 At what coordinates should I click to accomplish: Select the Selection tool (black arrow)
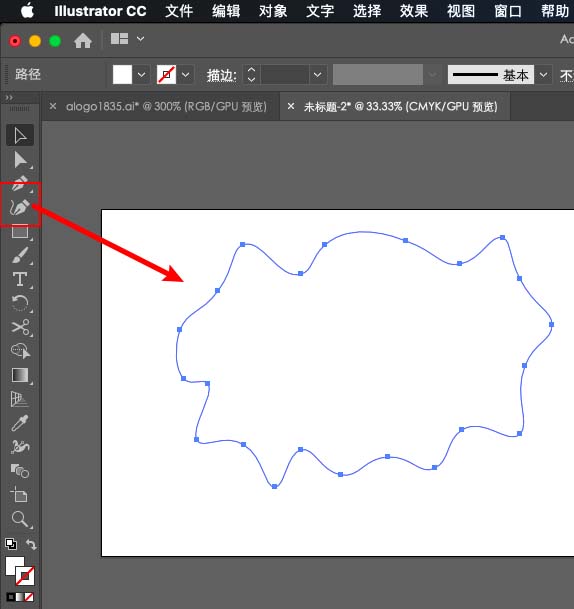(x=20, y=135)
